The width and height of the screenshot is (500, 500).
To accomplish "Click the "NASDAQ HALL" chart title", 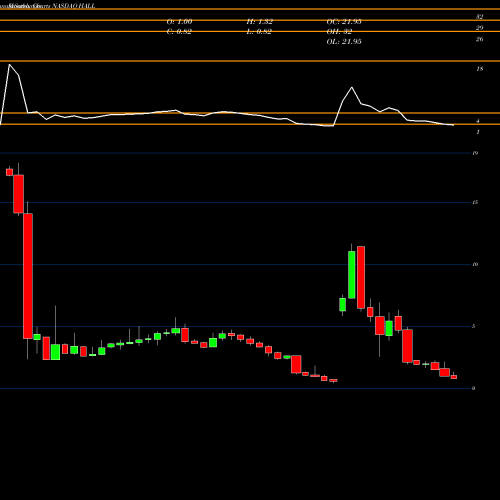I will click(x=74, y=6).
